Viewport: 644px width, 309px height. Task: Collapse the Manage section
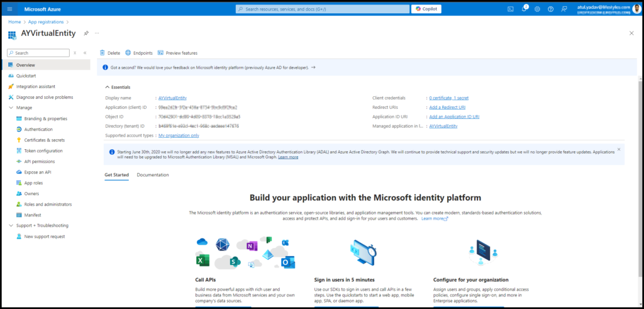pyautogui.click(x=11, y=108)
